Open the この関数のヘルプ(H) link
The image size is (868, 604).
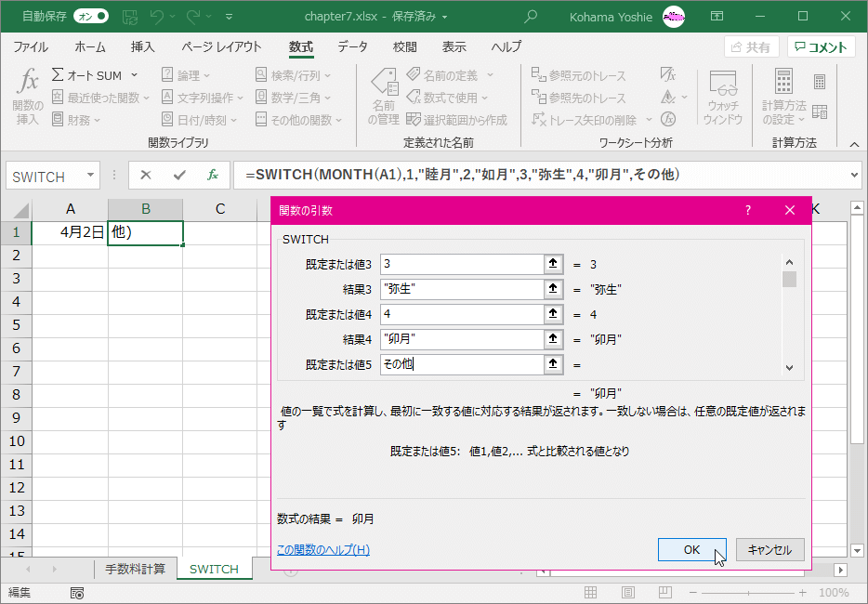[323, 550]
